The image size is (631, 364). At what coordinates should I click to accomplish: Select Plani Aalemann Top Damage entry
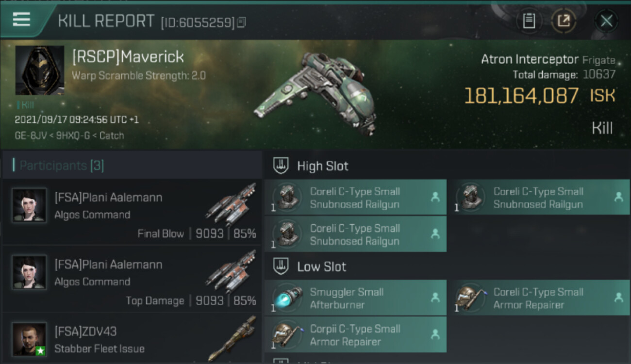[x=132, y=279]
